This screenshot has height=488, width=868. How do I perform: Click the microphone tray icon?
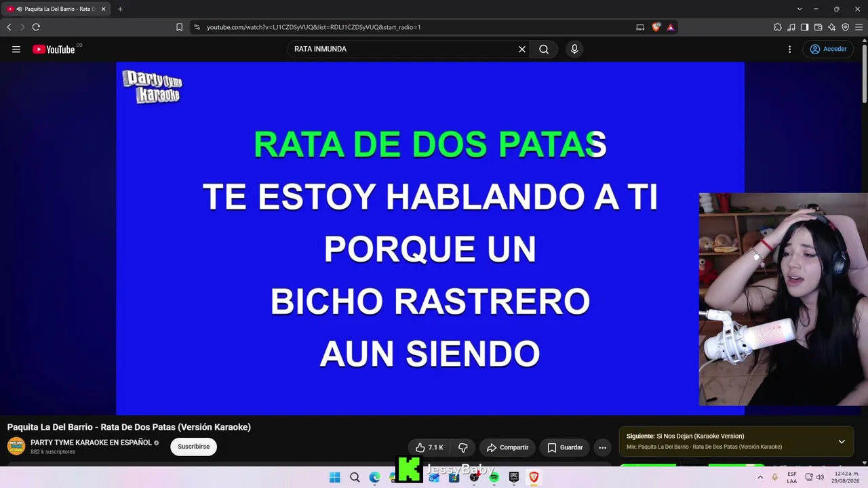pyautogui.click(x=775, y=477)
